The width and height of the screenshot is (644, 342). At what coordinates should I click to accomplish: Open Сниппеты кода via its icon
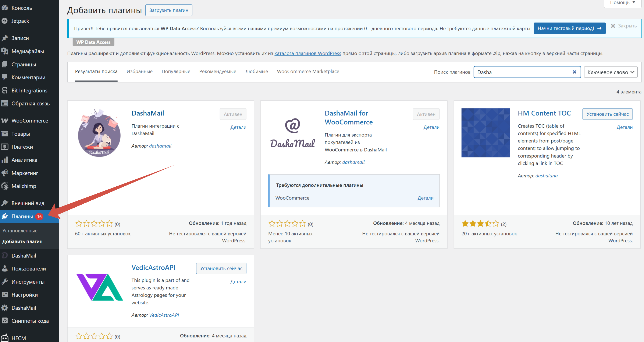click(x=4, y=321)
